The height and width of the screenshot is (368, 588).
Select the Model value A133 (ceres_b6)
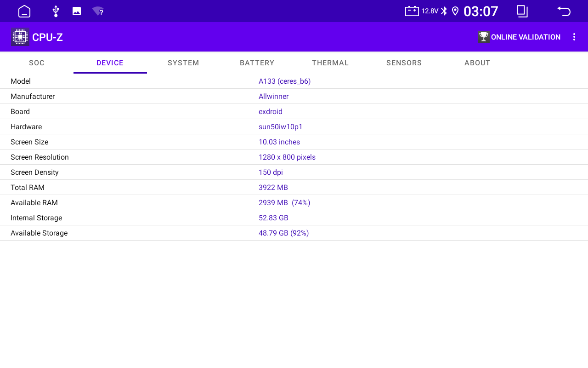click(x=284, y=81)
